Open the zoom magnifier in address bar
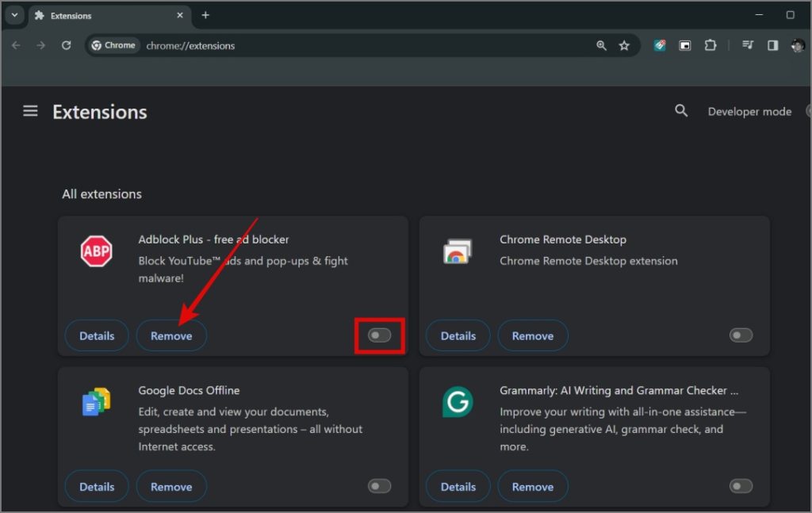 coord(601,45)
